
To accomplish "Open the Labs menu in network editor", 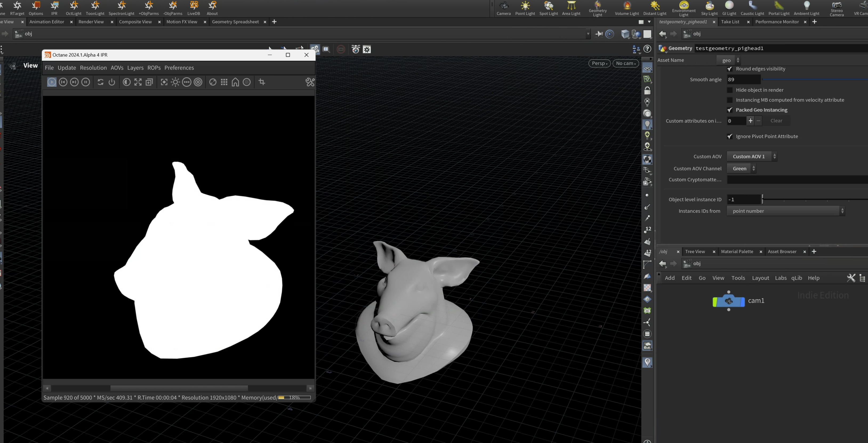I will [x=780, y=278].
